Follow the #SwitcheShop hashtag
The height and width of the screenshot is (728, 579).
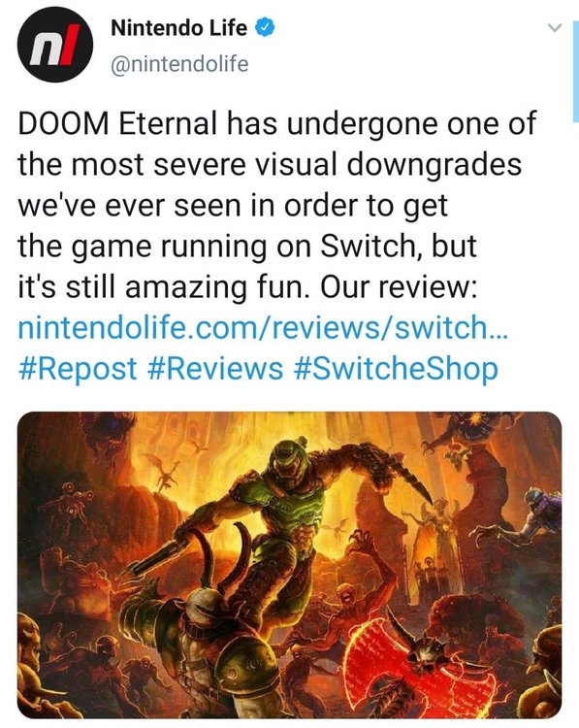click(x=396, y=369)
